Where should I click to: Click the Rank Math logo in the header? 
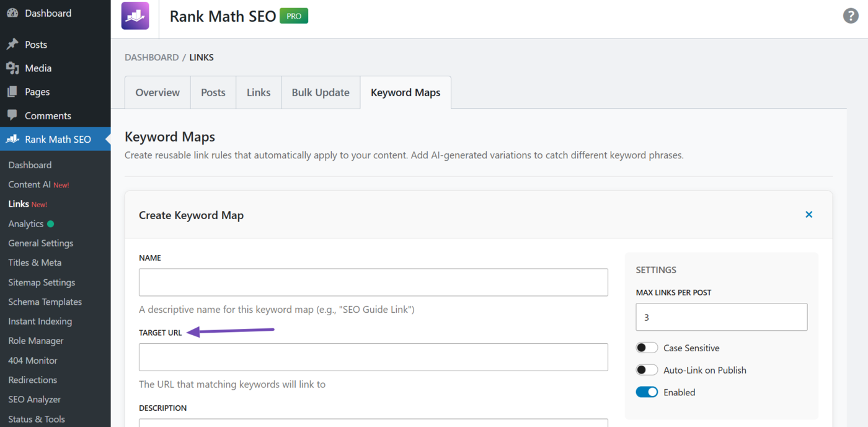(x=135, y=16)
